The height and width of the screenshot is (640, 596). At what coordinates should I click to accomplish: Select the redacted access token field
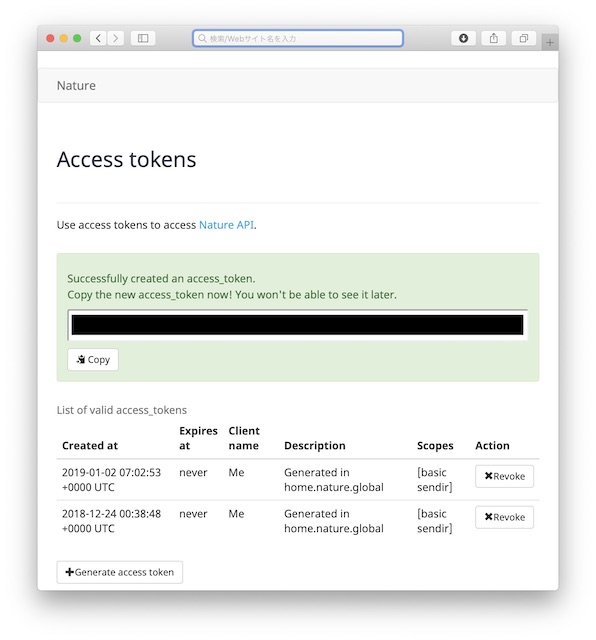[298, 325]
